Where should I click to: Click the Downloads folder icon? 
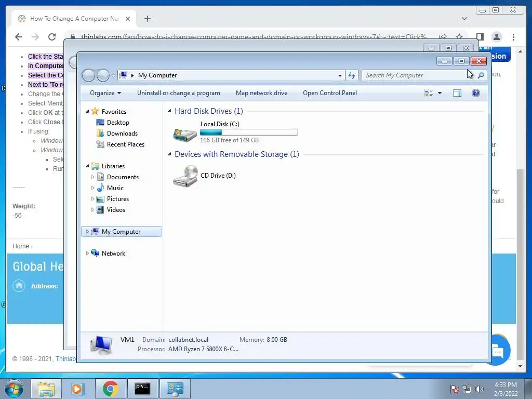100,134
